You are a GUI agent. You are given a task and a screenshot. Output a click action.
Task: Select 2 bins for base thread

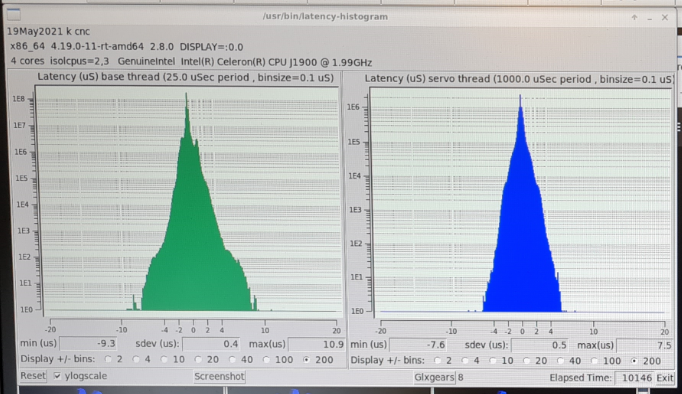[x=108, y=360]
